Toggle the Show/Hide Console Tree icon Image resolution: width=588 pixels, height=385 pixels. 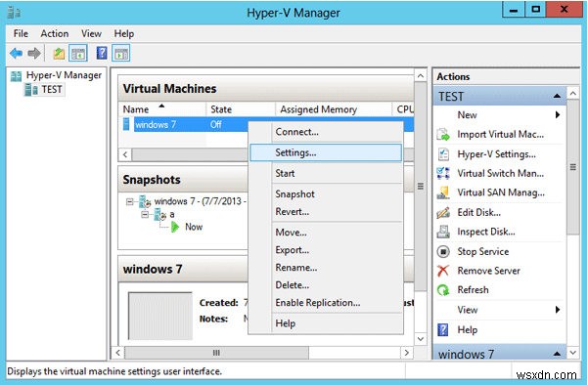pos(78,53)
